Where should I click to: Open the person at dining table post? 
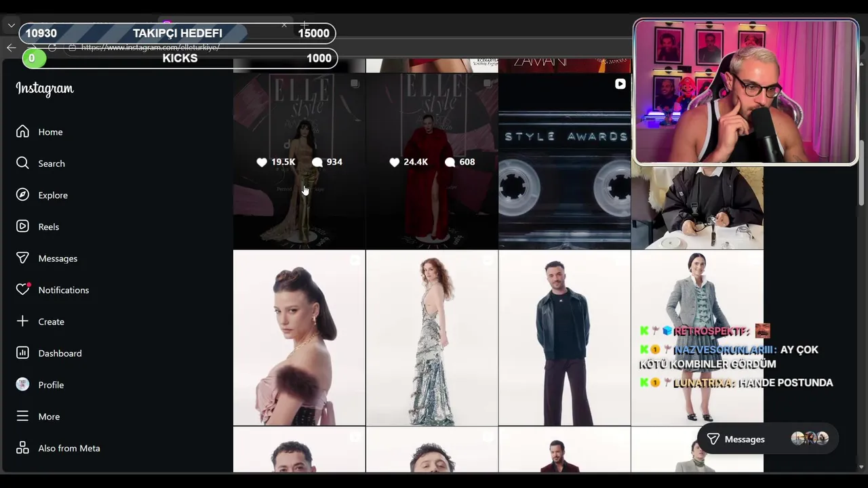(697, 207)
